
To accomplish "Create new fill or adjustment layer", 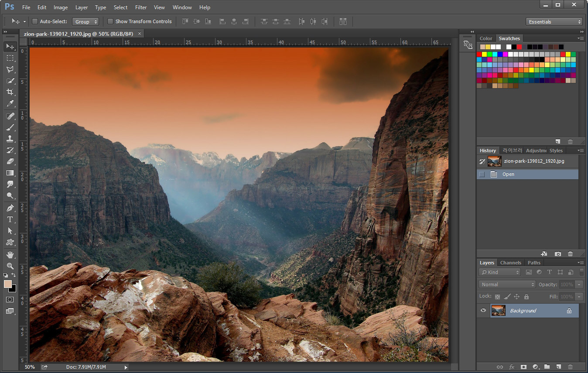I will coord(535,367).
